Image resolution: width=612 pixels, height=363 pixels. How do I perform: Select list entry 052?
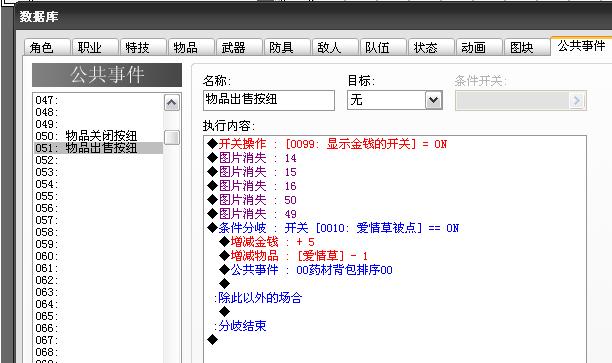(98, 160)
